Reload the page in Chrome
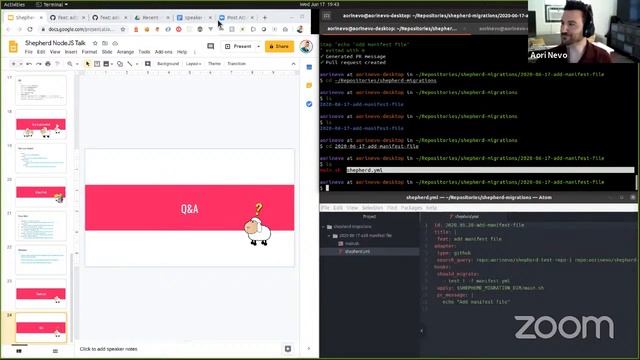The width and height of the screenshot is (640, 360). [30, 29]
